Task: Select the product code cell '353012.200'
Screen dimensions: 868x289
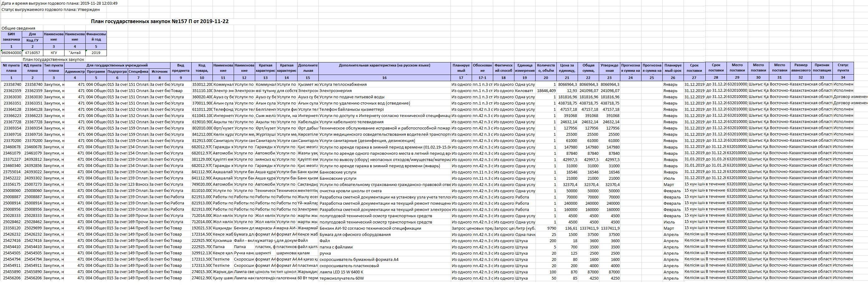Action: tap(202, 84)
